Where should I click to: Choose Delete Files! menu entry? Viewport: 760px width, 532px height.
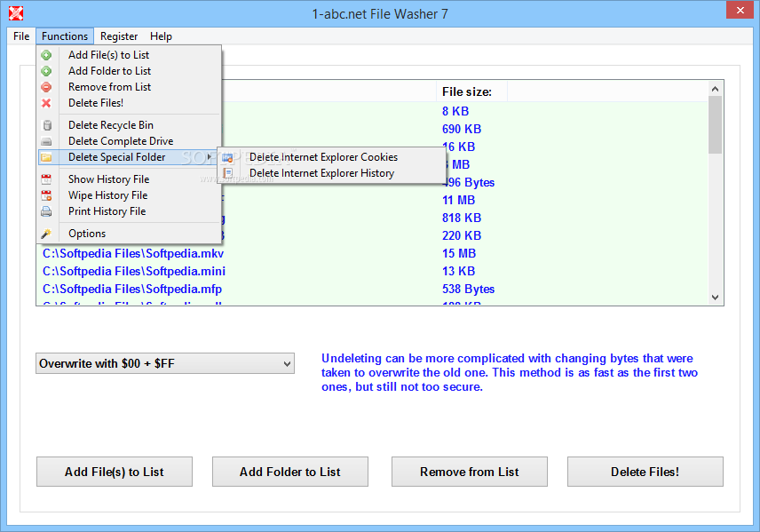pos(129,103)
